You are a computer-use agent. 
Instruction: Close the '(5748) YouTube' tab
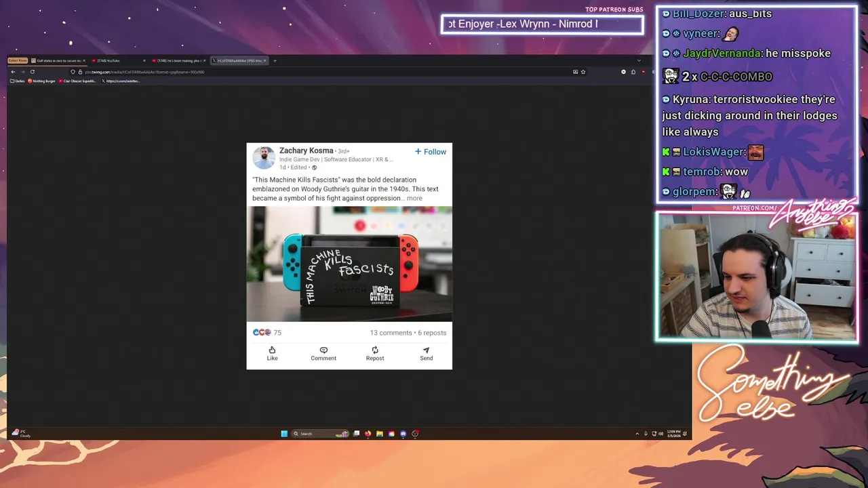coord(144,60)
